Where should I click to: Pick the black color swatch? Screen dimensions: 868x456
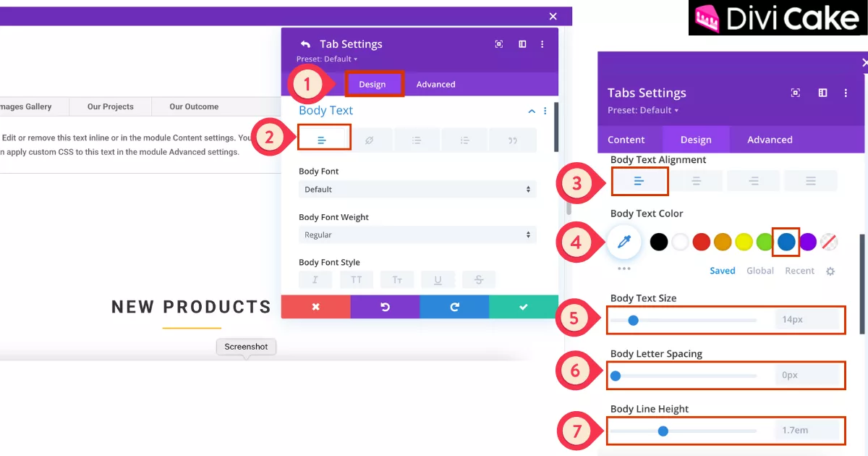[659, 242]
